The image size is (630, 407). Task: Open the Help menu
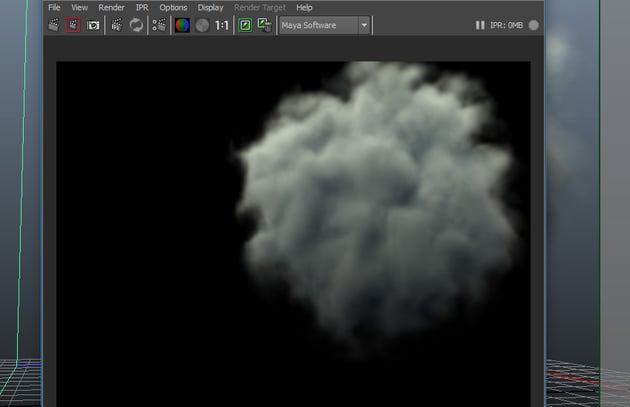pos(304,8)
